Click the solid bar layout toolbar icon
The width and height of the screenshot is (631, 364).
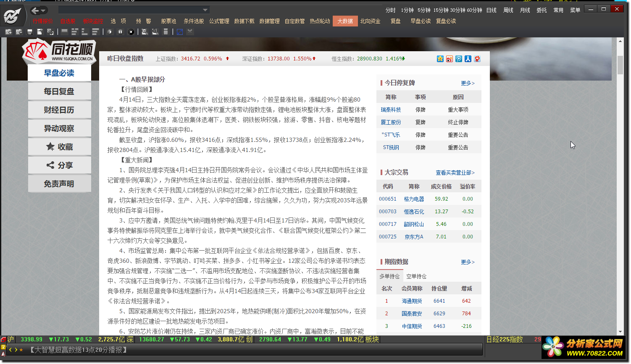(64, 31)
